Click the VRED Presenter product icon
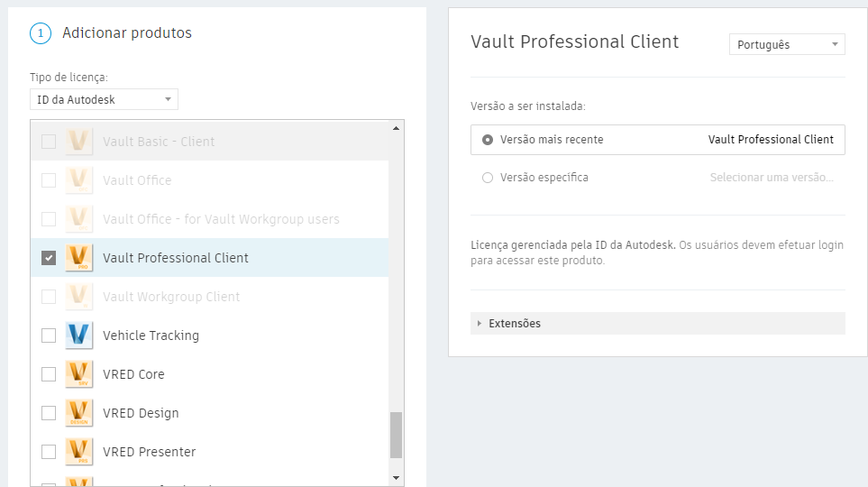The height and width of the screenshot is (487, 868). [79, 452]
